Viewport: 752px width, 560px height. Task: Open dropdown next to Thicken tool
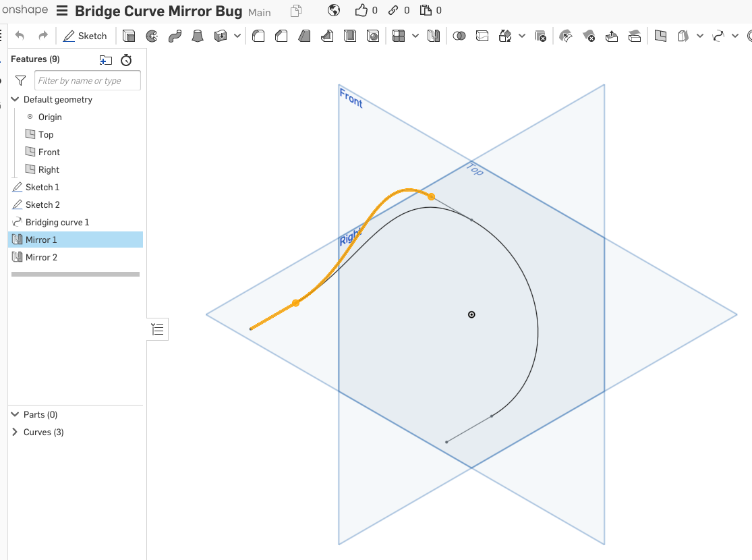coord(237,36)
